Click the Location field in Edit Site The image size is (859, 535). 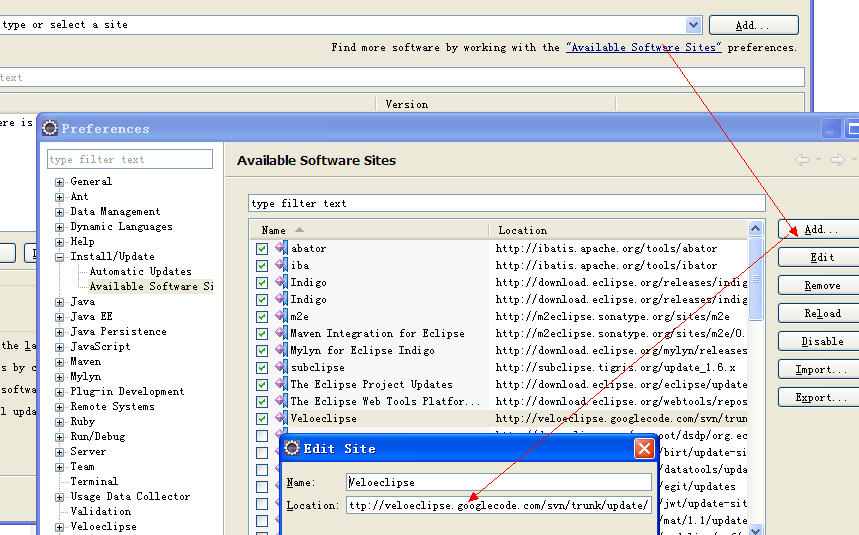point(499,505)
